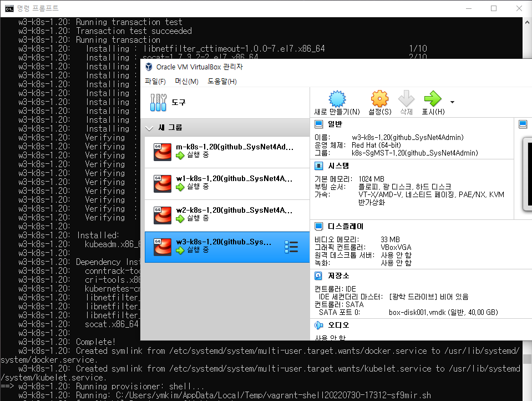Open the 디스플레이 section heading link

click(x=346, y=227)
